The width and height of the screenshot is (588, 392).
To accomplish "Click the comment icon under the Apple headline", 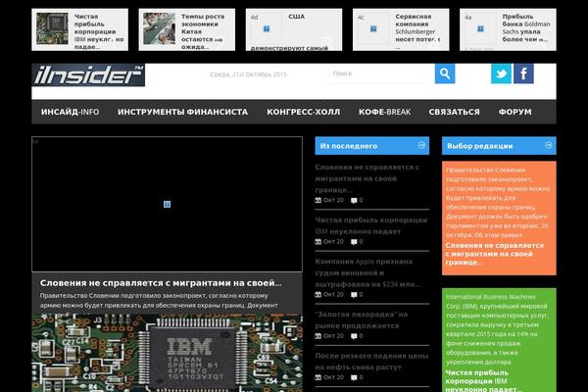I will pyautogui.click(x=354, y=294).
